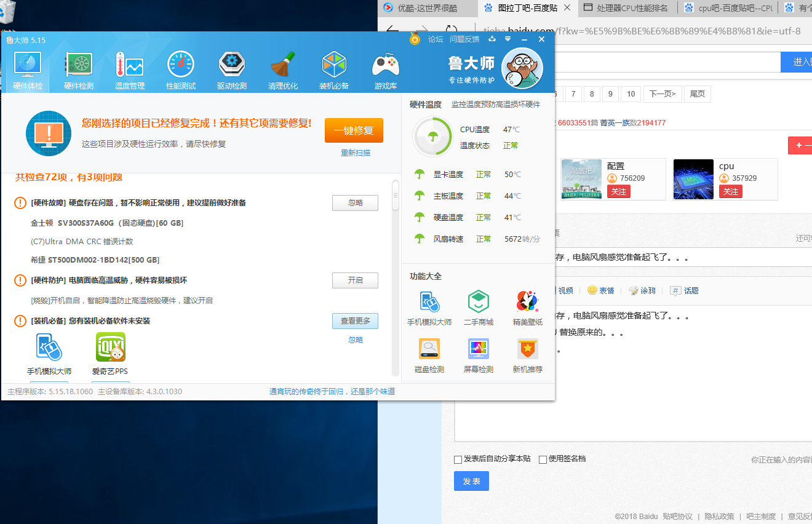Click the 手机模拟大师 app icon under 装机必备
The image size is (812, 524).
click(49, 347)
